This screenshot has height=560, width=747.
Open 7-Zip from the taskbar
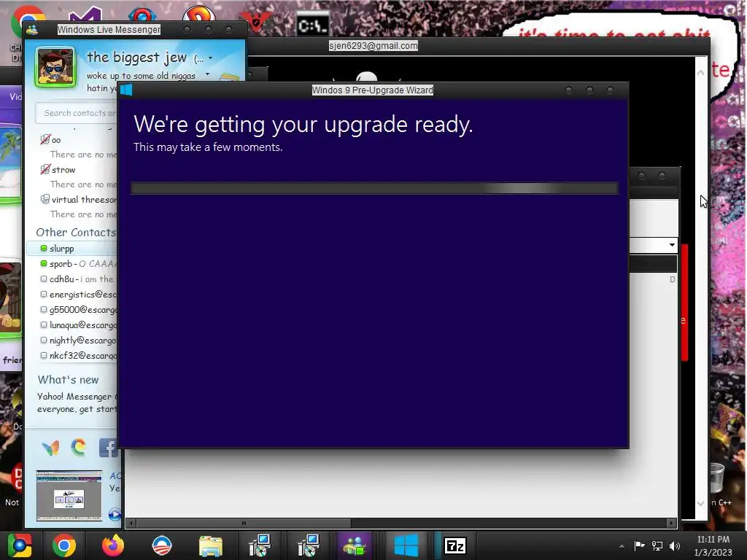click(x=455, y=545)
